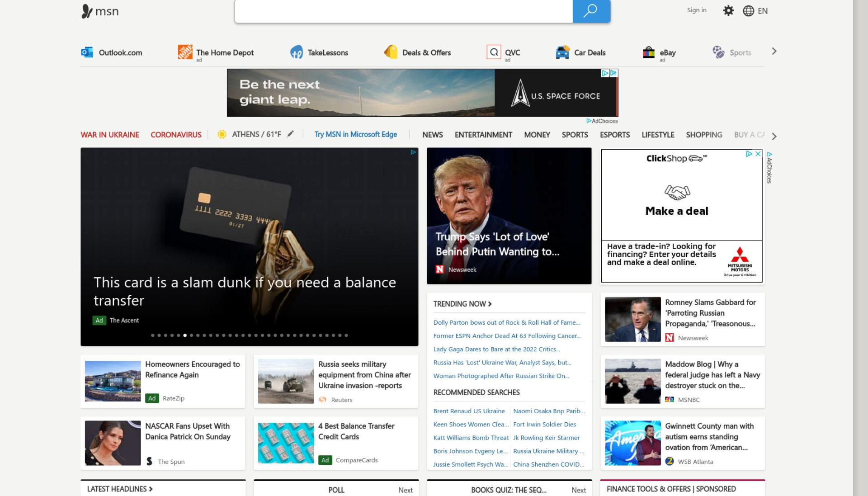Viewport: 868px width, 496px height.
Task: Open the SPORTS category
Action: 575,135
